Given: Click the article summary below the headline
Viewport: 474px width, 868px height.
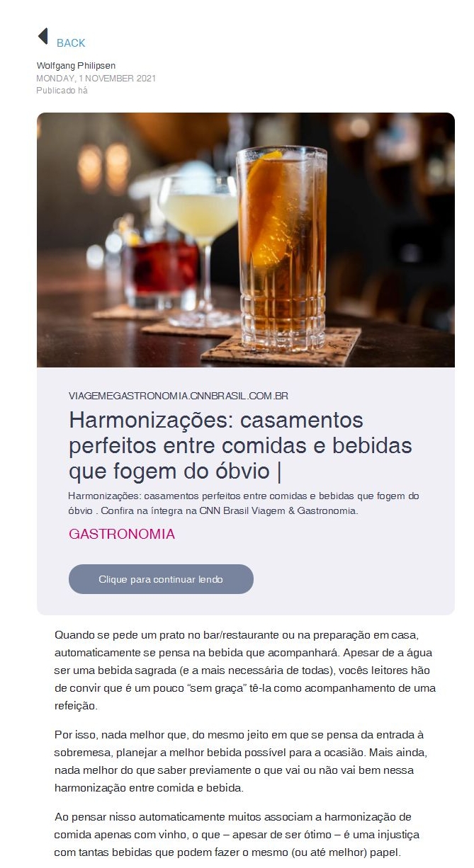Looking at the screenshot, I should (244, 503).
